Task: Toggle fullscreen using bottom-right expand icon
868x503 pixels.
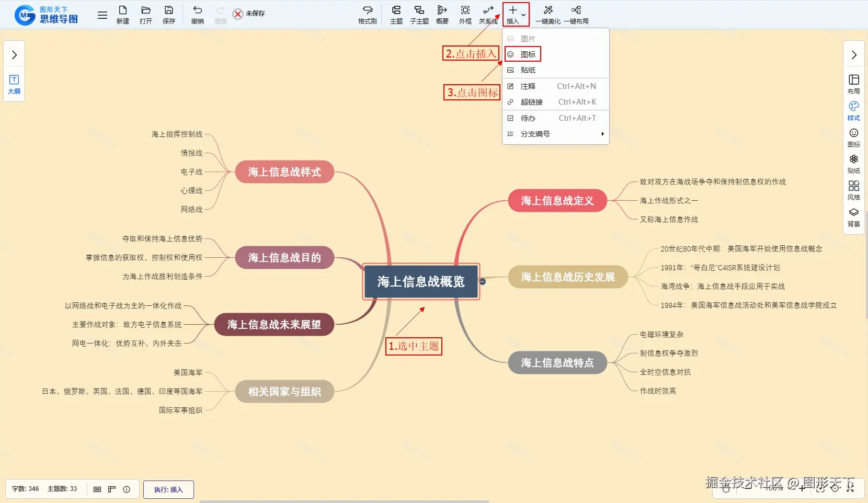Action: click(x=850, y=488)
